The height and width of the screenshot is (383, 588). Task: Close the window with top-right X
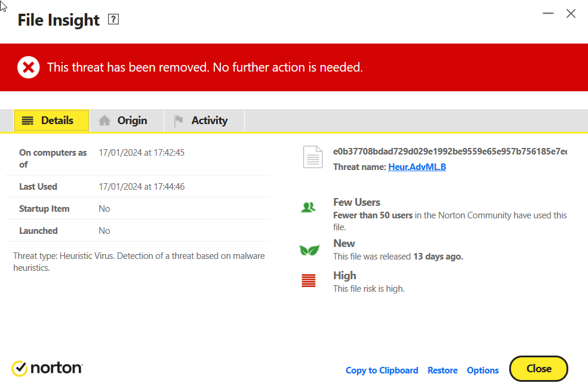pyautogui.click(x=571, y=13)
